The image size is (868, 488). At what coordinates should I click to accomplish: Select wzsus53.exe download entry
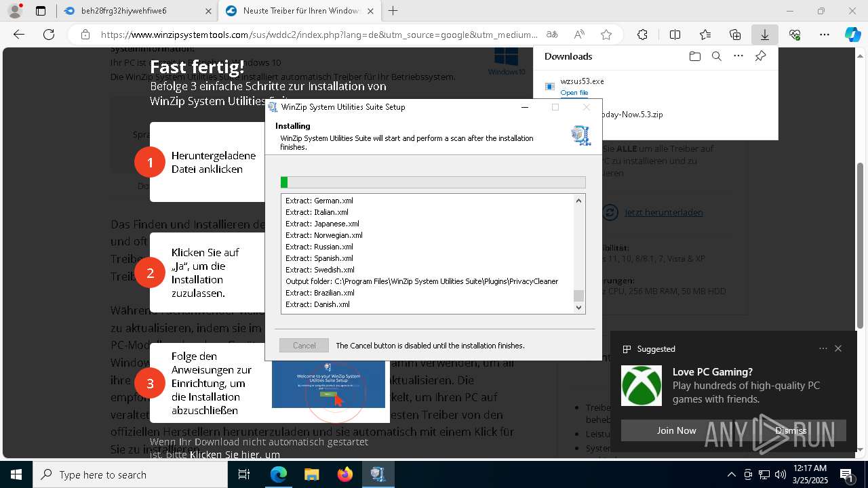pos(655,87)
